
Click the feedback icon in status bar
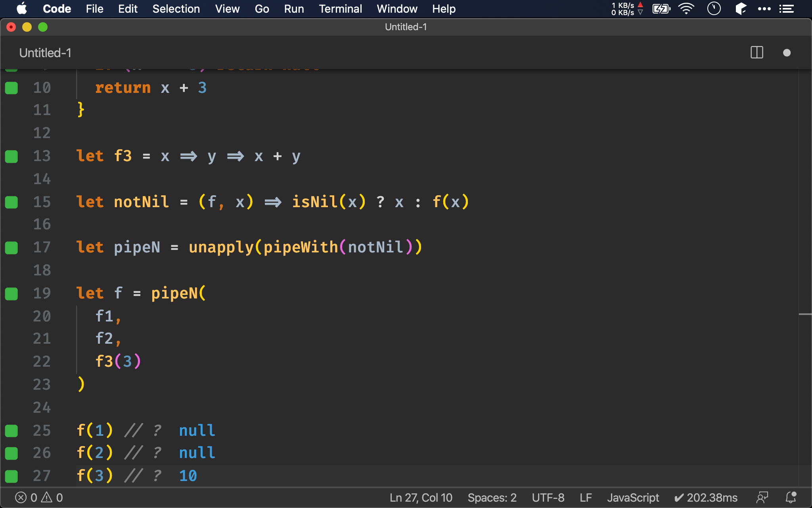tap(762, 498)
